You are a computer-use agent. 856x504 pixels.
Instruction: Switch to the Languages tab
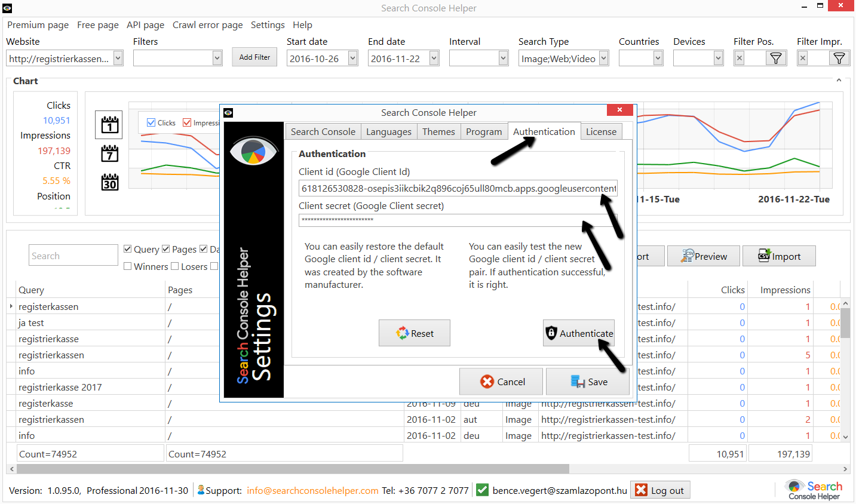[x=389, y=131]
